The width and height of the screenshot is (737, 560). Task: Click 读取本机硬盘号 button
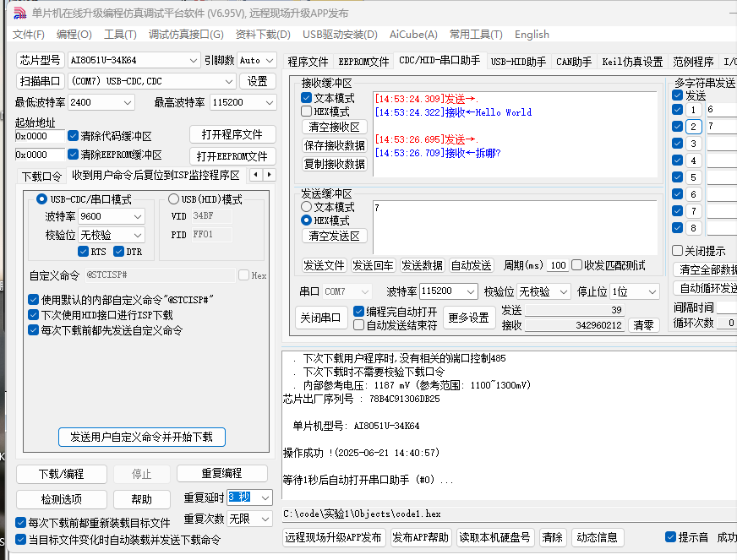tap(494, 537)
